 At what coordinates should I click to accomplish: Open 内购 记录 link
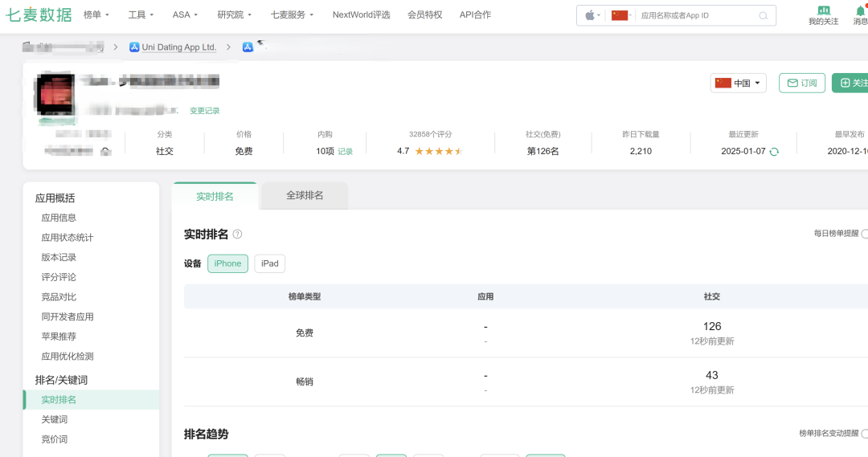point(346,152)
